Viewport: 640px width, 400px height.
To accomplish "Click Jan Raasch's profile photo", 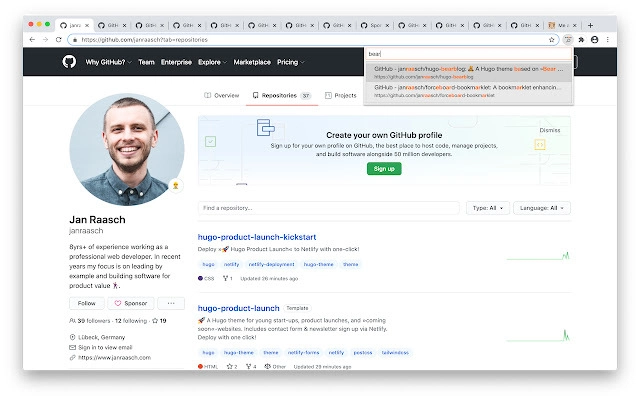I will pos(127,149).
